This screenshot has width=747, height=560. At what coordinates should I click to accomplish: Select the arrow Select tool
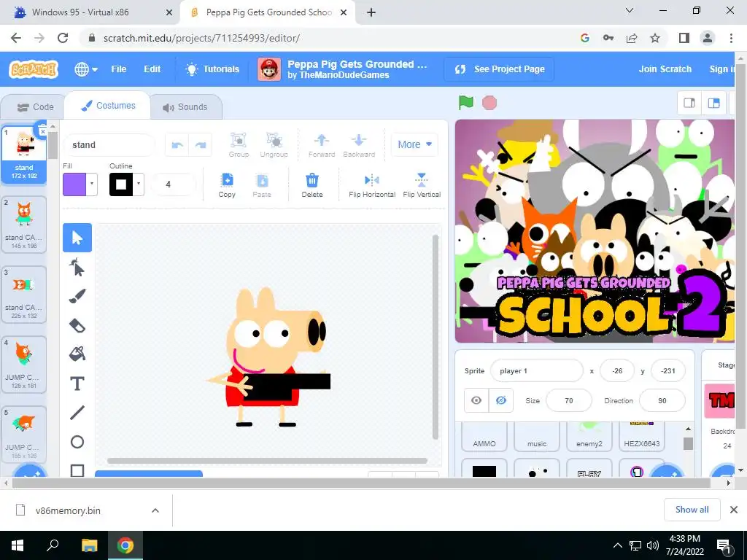click(x=77, y=238)
